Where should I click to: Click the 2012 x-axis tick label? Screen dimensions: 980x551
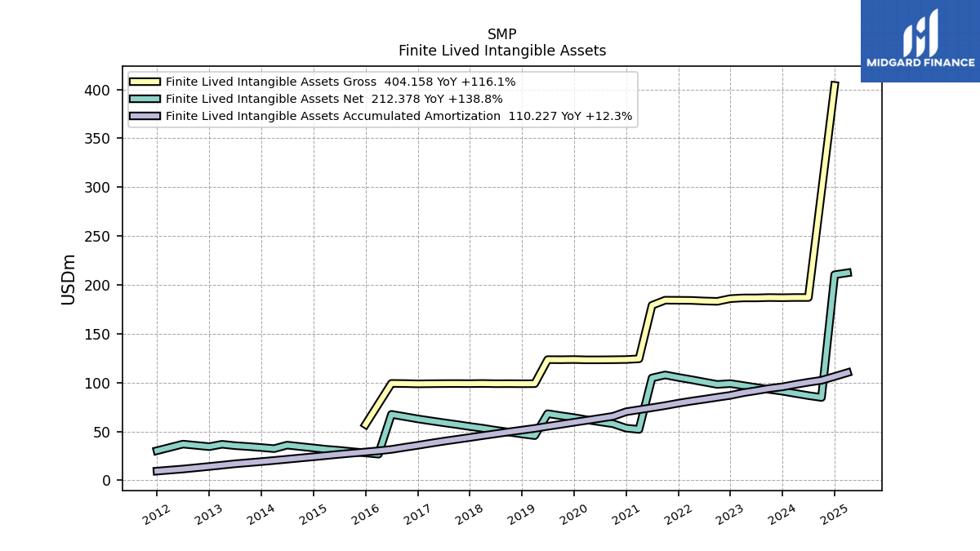156,513
